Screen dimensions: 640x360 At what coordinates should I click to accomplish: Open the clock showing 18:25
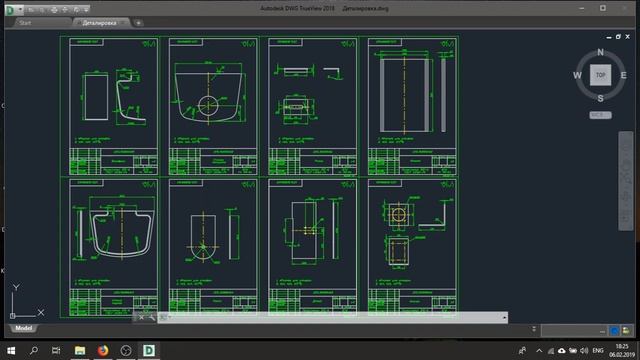622,351
